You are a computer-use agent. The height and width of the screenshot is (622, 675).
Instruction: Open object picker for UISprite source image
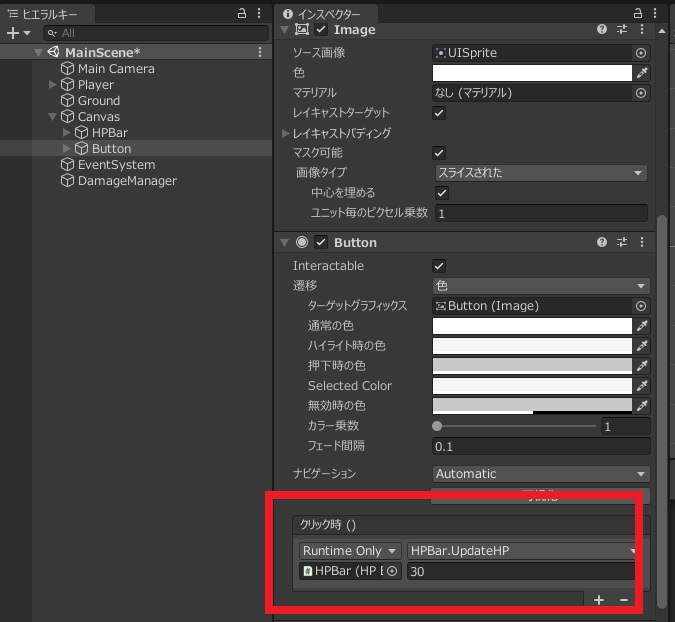(x=641, y=53)
